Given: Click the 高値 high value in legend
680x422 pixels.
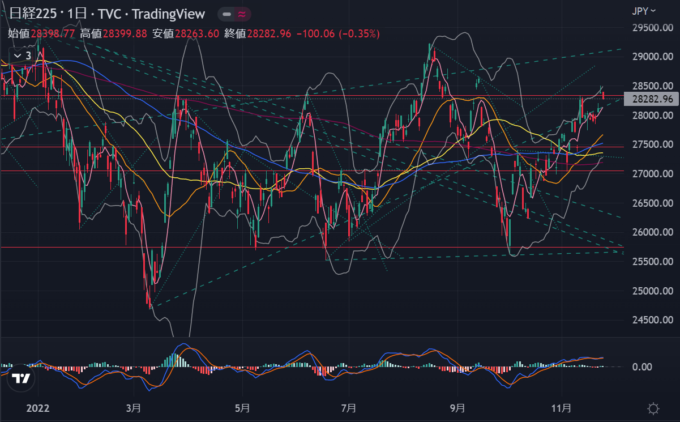Looking at the screenshot, I should point(124,32).
